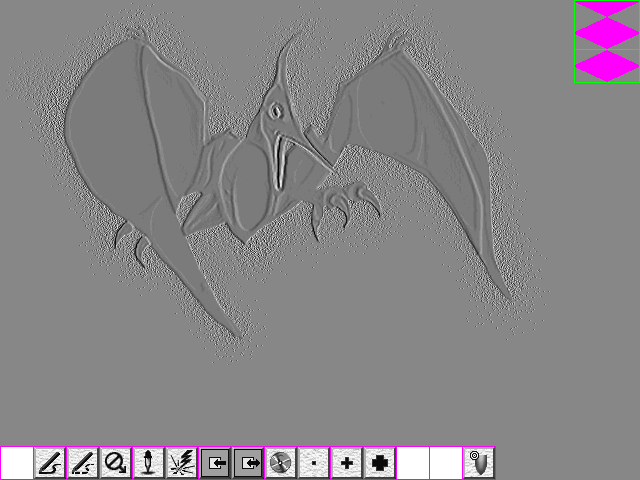Set brush size to small dot

314,463
